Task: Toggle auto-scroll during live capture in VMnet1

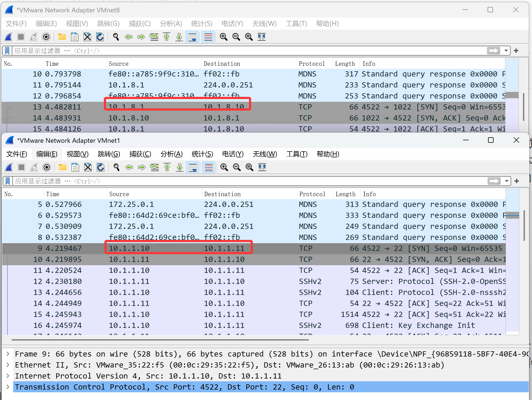Action: [193, 167]
